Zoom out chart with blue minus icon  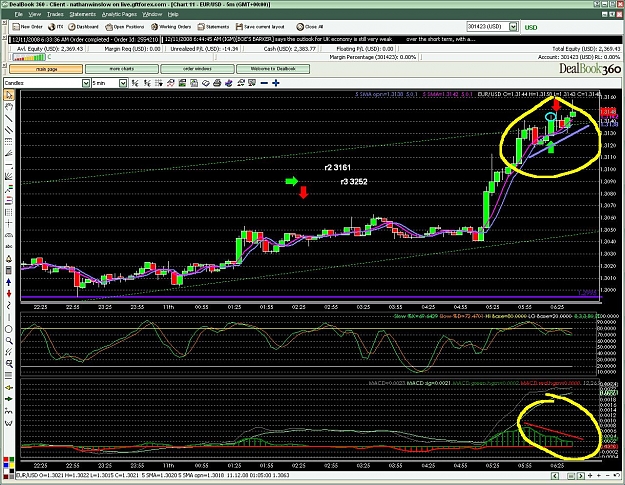click(x=264, y=83)
